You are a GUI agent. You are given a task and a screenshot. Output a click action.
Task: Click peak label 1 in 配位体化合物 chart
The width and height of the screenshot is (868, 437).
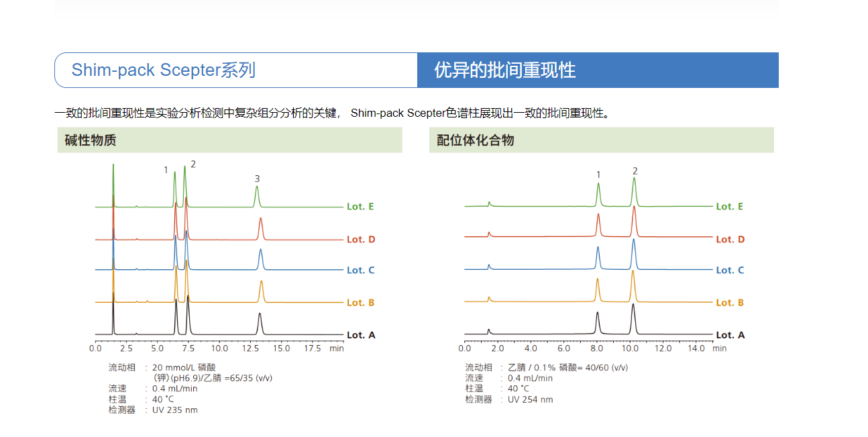coord(598,175)
